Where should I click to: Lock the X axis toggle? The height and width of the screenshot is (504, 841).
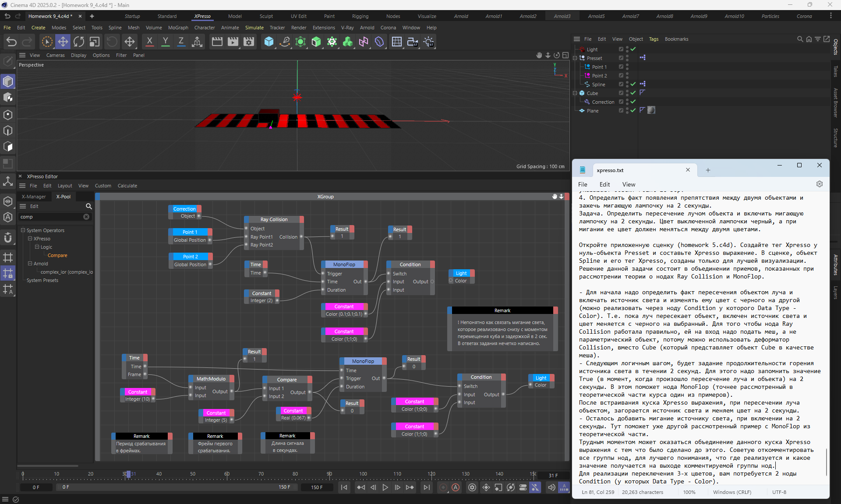click(149, 42)
